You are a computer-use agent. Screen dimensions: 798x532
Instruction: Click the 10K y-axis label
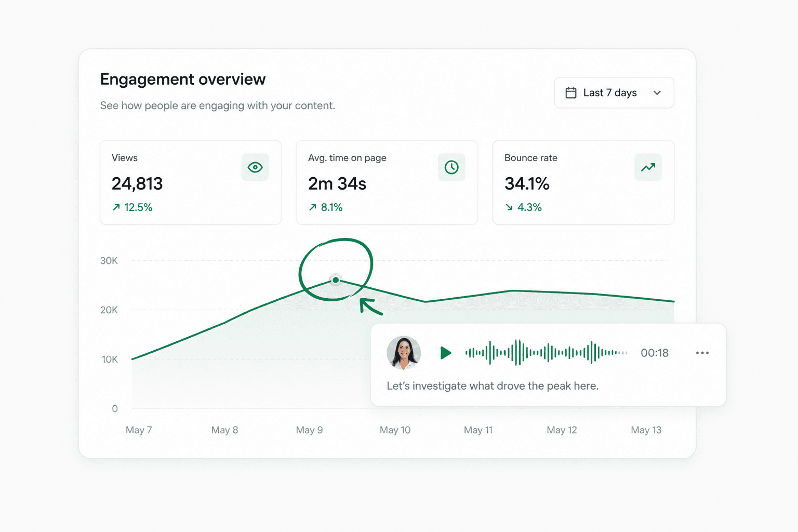(110, 360)
